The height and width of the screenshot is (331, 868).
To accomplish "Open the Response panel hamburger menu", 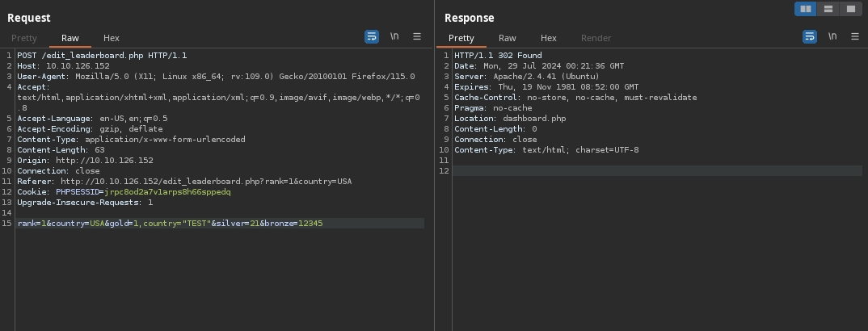I will [854, 36].
